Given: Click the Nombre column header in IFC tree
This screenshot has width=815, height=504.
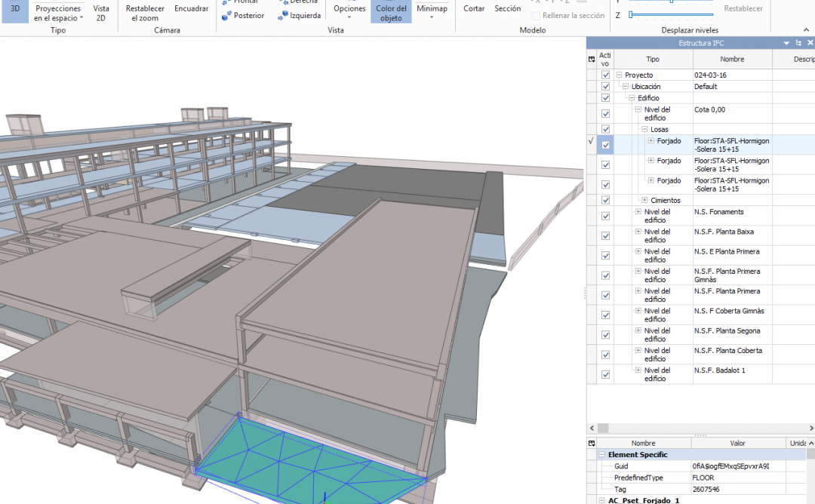Looking at the screenshot, I should pyautogui.click(x=732, y=60).
